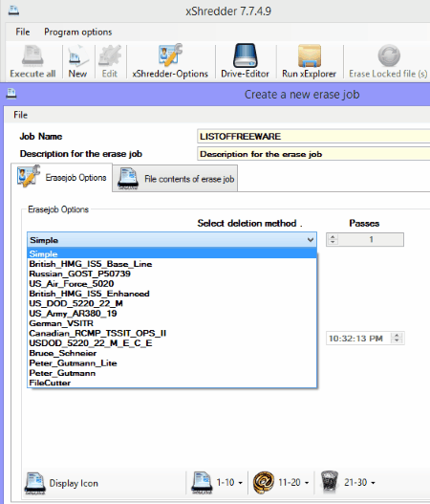The height and width of the screenshot is (504, 430).
Task: Click the toolbar Edit gear icon
Action: point(110,55)
